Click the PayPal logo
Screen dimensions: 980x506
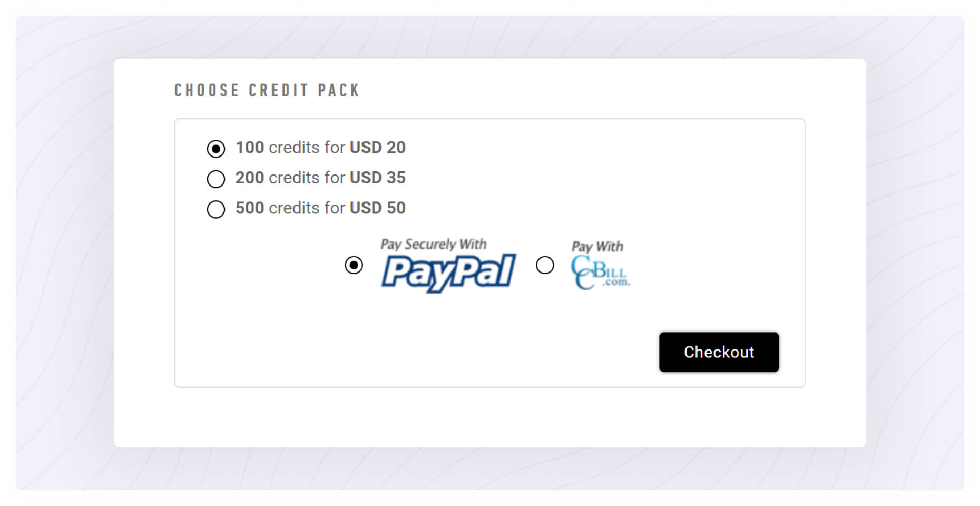(448, 272)
